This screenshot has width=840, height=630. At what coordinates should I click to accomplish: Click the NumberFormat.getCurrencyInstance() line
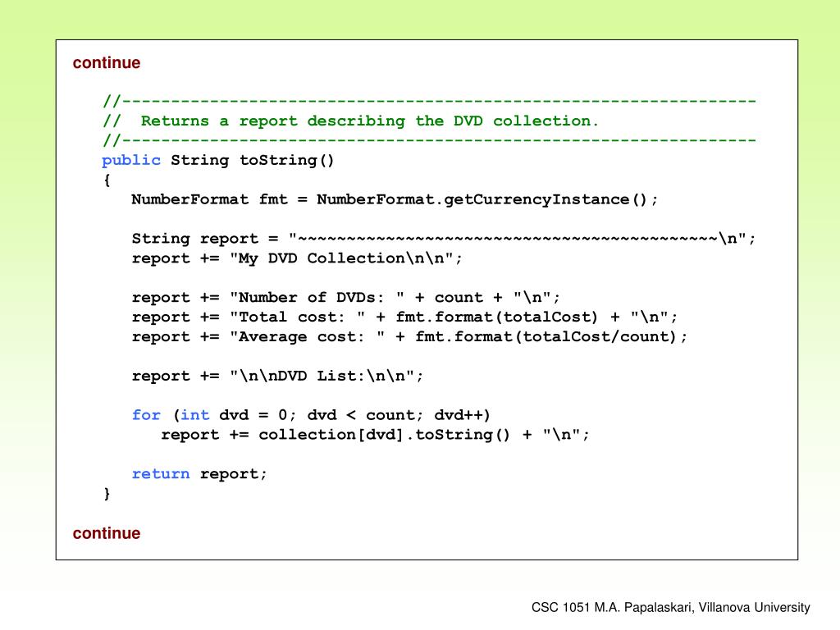coord(395,200)
